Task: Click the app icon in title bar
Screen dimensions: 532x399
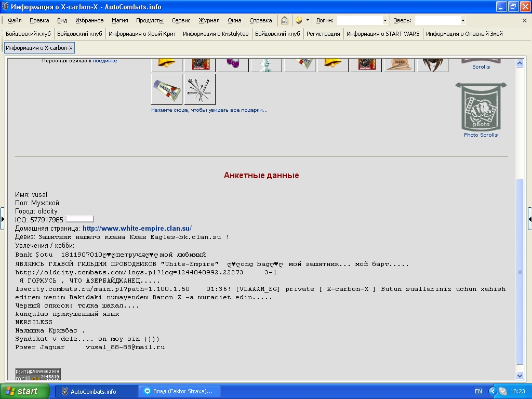Action: coord(5,6)
